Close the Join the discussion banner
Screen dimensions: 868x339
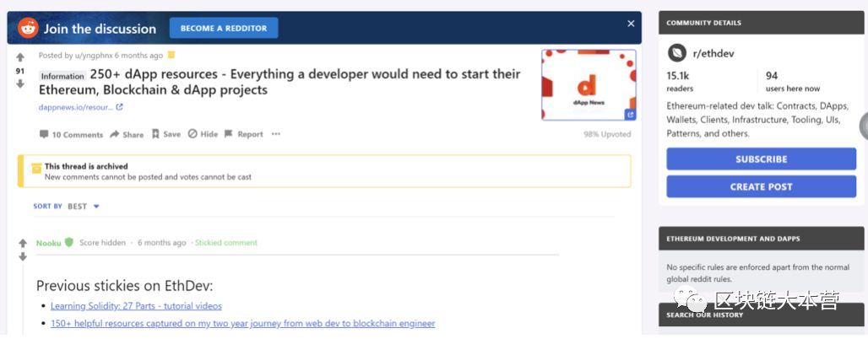tap(631, 24)
